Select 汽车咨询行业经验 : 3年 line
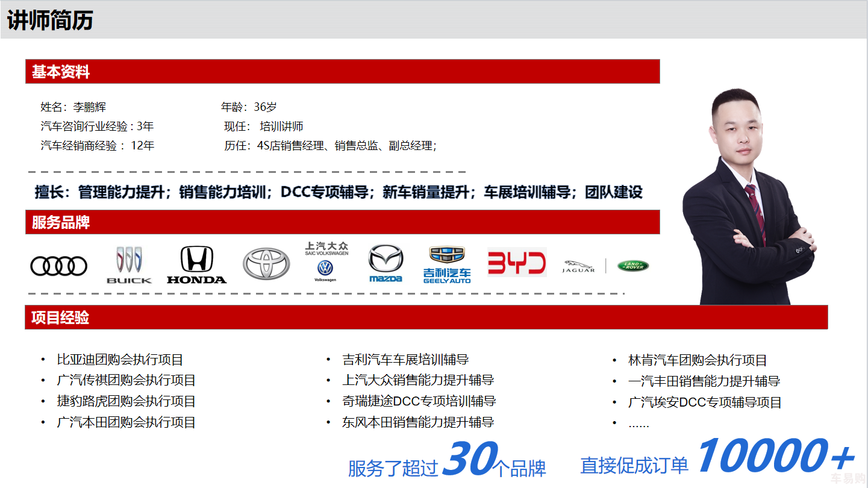Image resolution: width=868 pixels, height=488 pixels. [x=97, y=127]
